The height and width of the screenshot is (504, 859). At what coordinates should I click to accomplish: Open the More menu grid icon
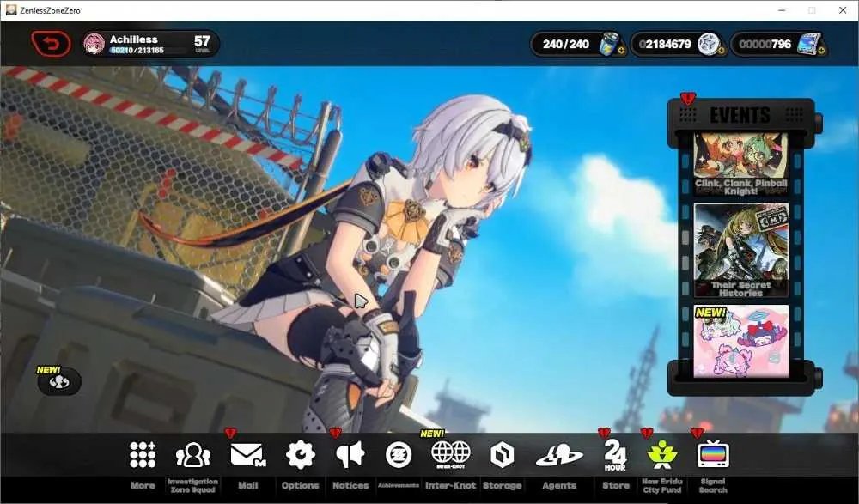(x=143, y=455)
